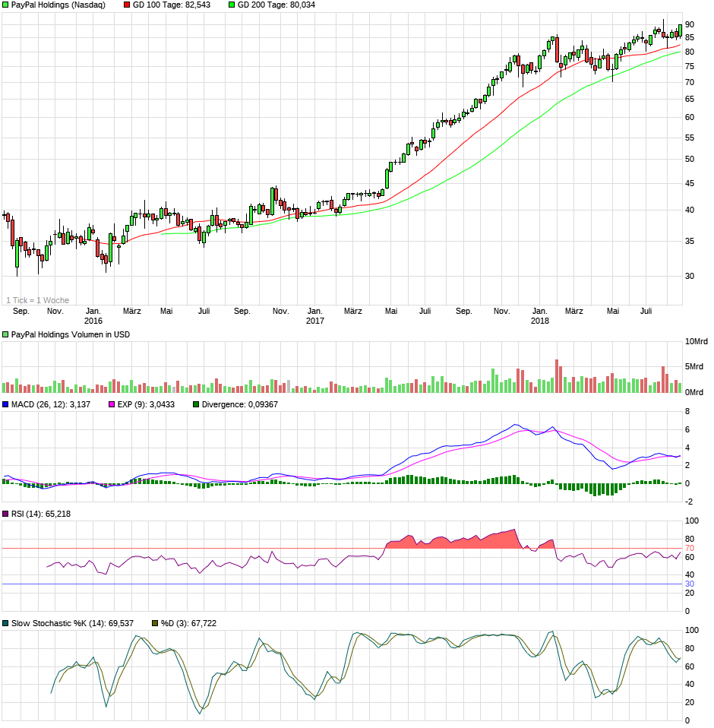Click the red GD 100 Tage swatch

point(127,5)
